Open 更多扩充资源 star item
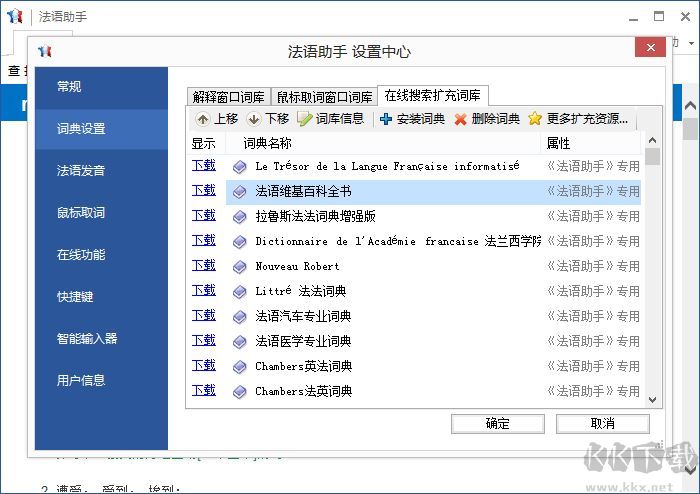This screenshot has width=700, height=494. click(x=578, y=119)
